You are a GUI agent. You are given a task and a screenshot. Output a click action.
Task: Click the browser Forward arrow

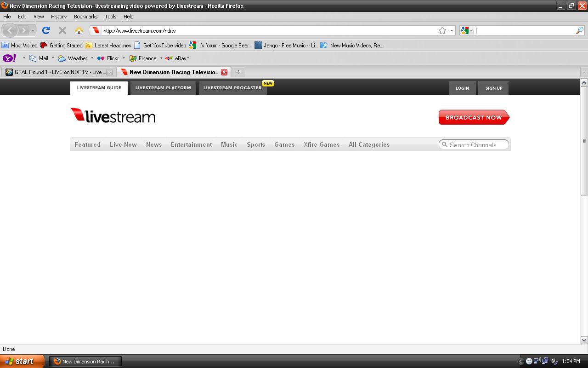click(23, 30)
